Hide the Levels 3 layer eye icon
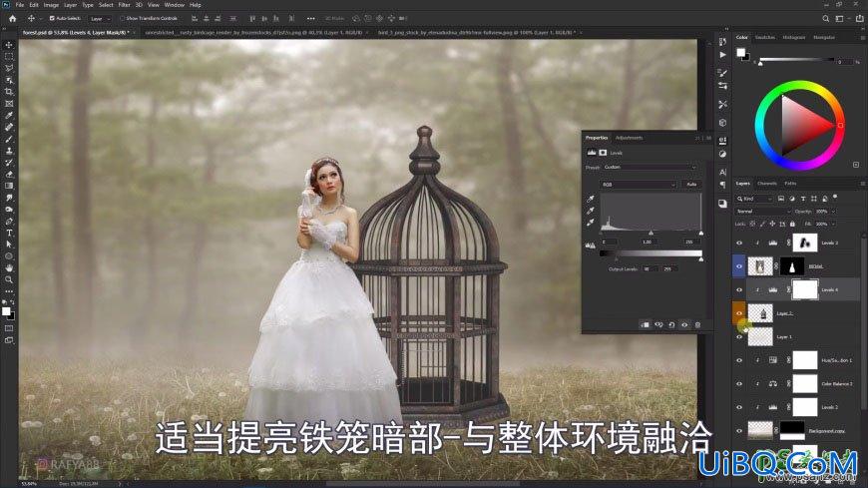Screen dimensions: 868x488 point(739,243)
